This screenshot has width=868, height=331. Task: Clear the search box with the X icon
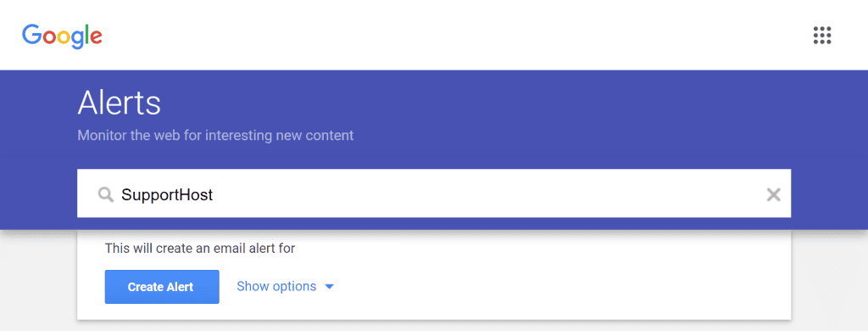(x=773, y=194)
